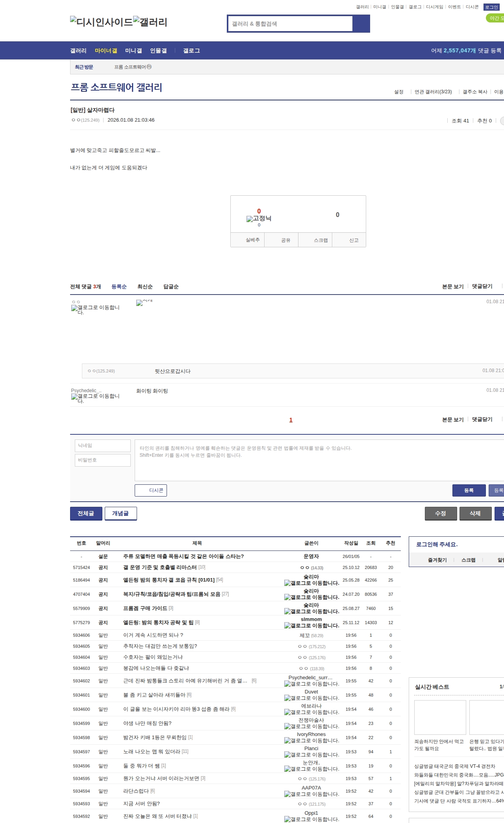Click the 신고 report button
The height and width of the screenshot is (823, 504).
pyautogui.click(x=354, y=240)
